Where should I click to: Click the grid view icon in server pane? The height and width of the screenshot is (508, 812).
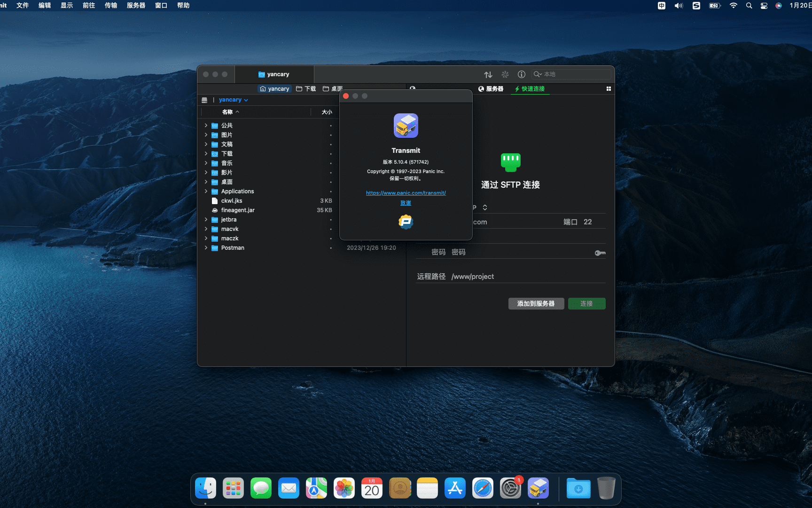coord(609,89)
